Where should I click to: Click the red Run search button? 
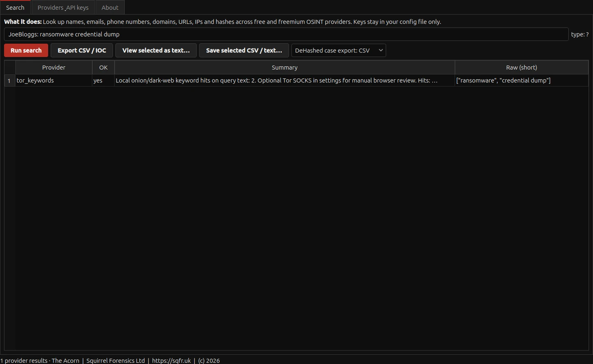coord(26,50)
